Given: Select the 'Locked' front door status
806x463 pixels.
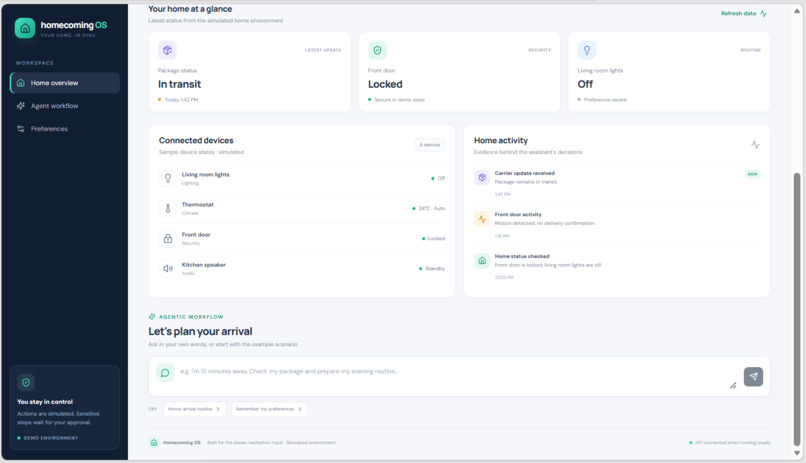Looking at the screenshot, I should click(x=385, y=84).
